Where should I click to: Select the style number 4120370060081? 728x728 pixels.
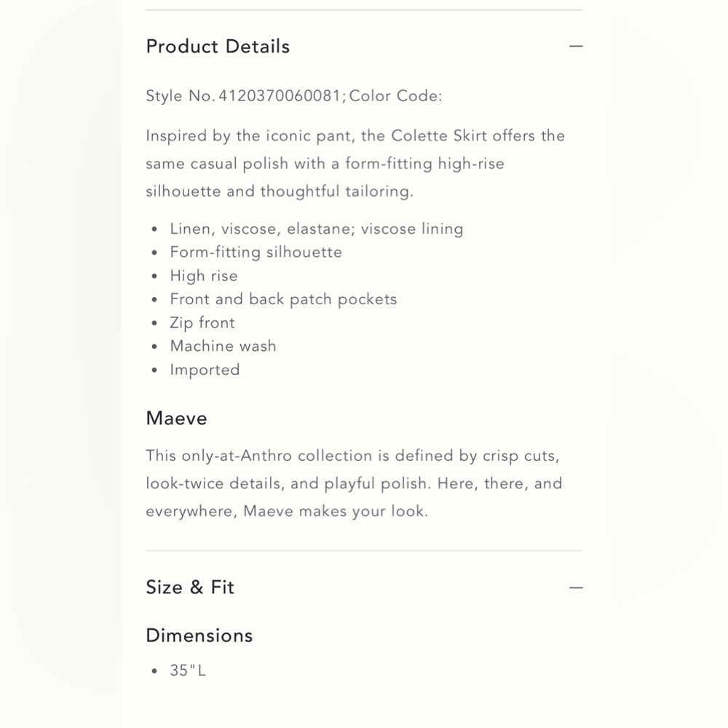coord(280,95)
